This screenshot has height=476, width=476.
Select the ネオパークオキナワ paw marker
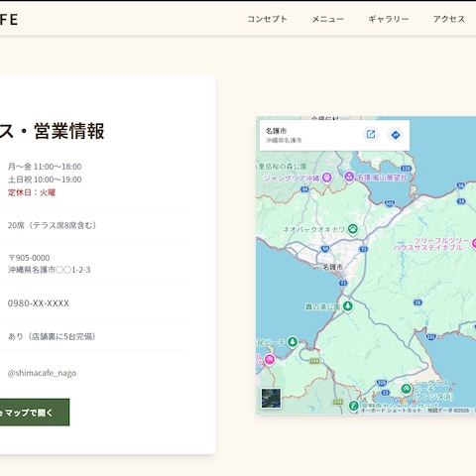[x=353, y=229]
